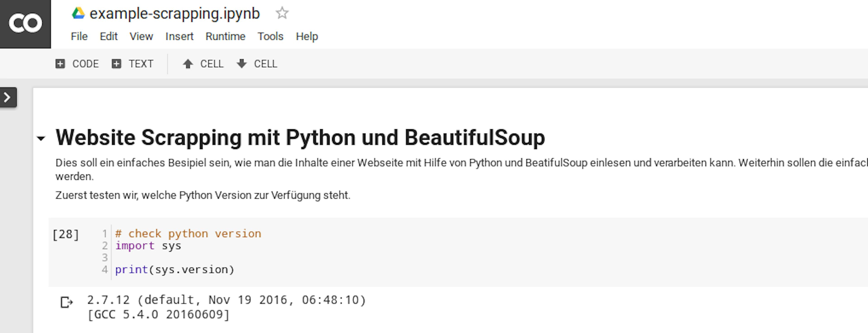
Task: Move cell up with the up-arrow CELL button
Action: coord(203,64)
